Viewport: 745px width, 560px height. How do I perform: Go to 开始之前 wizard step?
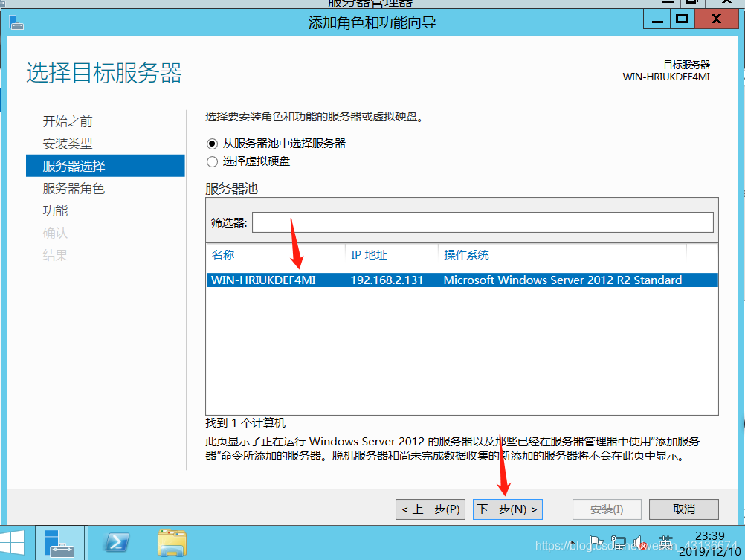(x=68, y=121)
